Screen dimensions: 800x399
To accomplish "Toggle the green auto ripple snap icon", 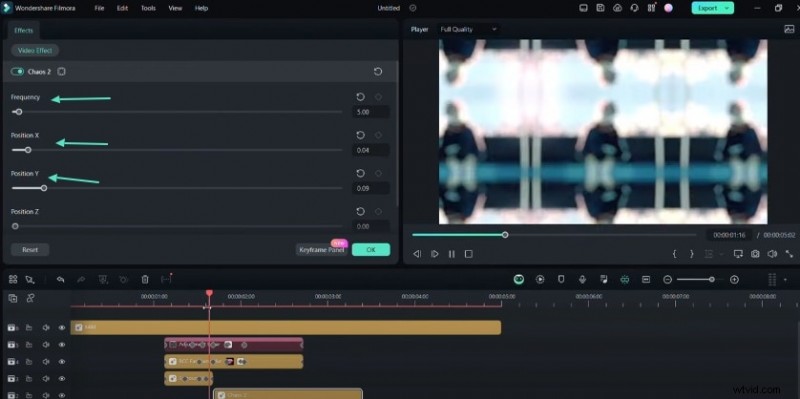I will tap(624, 279).
